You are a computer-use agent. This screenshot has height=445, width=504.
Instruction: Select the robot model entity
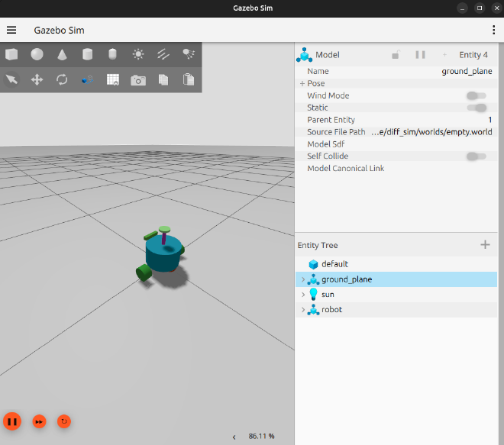[396, 309]
